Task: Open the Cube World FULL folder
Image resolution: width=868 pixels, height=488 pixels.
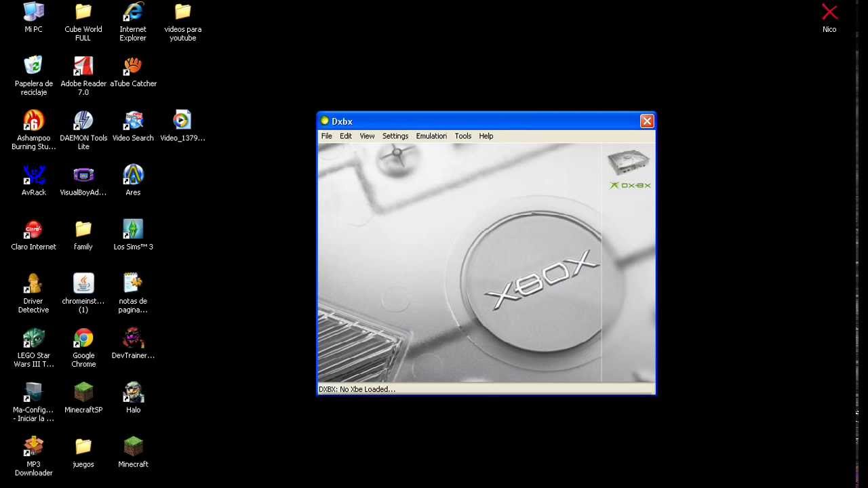Action: pyautogui.click(x=83, y=22)
